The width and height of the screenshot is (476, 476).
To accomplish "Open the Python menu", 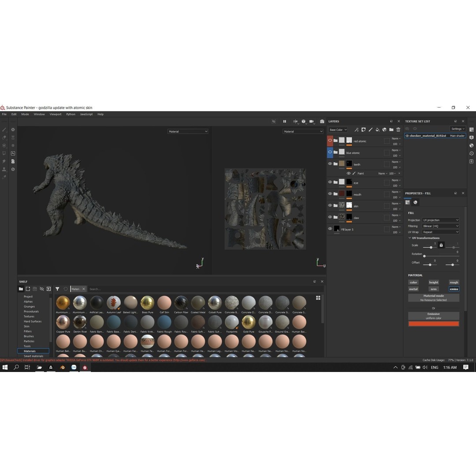I will pos(71,114).
